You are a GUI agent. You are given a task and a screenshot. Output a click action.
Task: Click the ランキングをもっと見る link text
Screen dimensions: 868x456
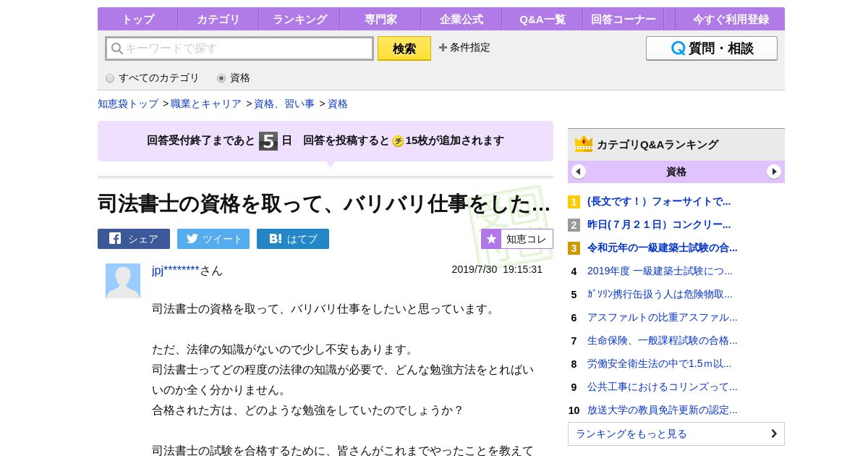pyautogui.click(x=631, y=434)
